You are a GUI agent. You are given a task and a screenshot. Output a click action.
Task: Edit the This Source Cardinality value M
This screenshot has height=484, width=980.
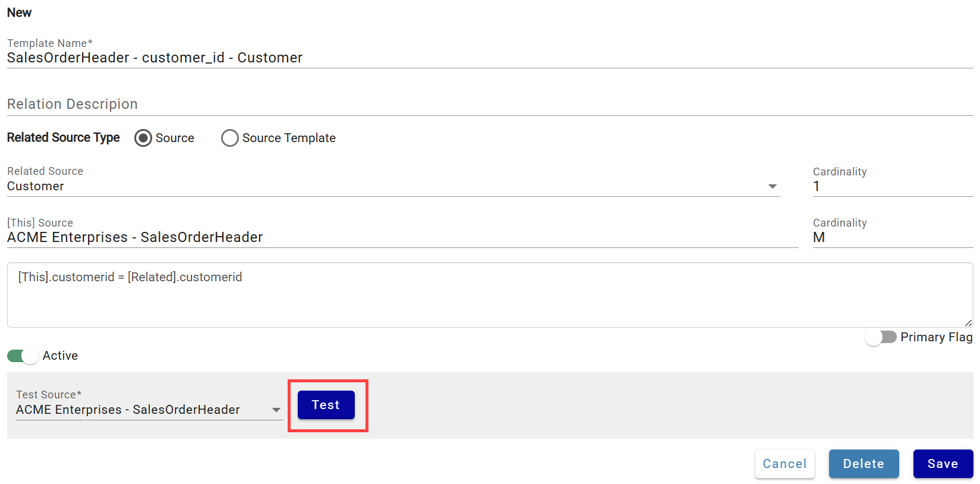(x=893, y=237)
